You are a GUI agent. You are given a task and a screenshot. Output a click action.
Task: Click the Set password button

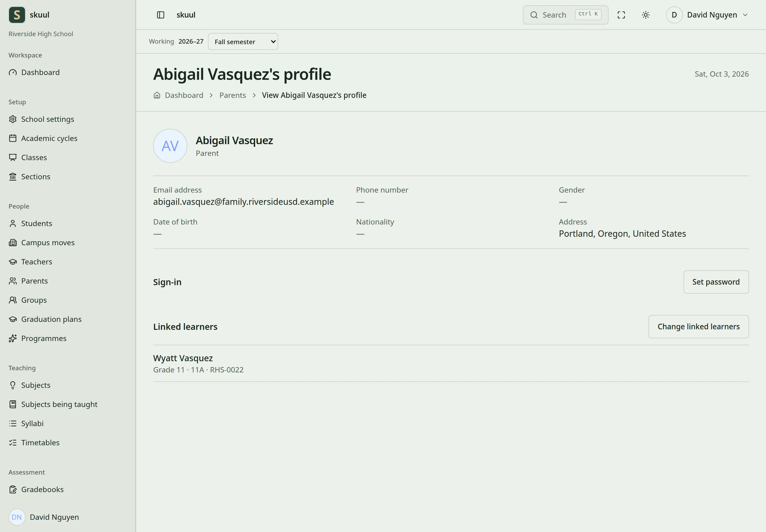[716, 282]
